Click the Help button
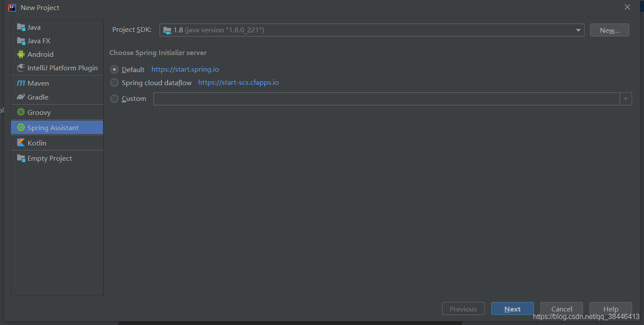This screenshot has height=325, width=644. [x=611, y=309]
